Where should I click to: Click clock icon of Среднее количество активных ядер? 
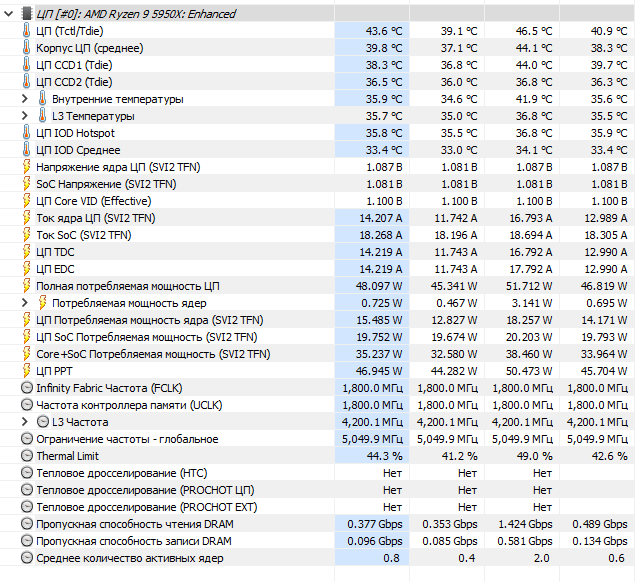(x=27, y=558)
